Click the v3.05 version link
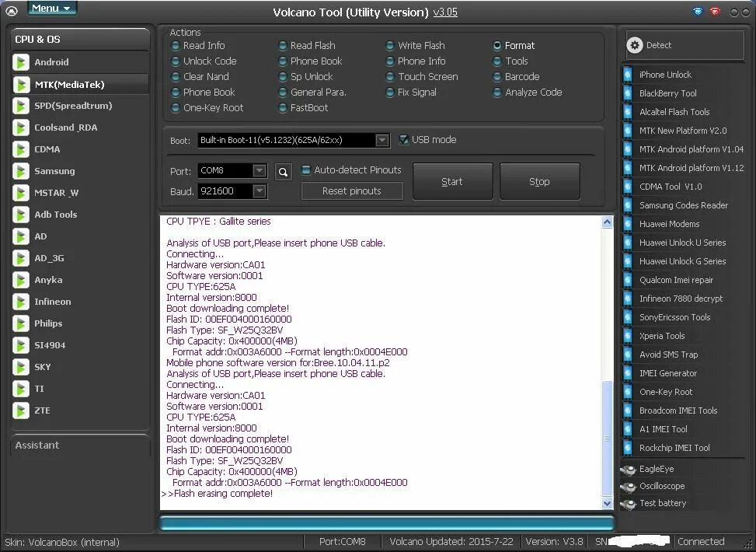This screenshot has height=552, width=756. (445, 12)
